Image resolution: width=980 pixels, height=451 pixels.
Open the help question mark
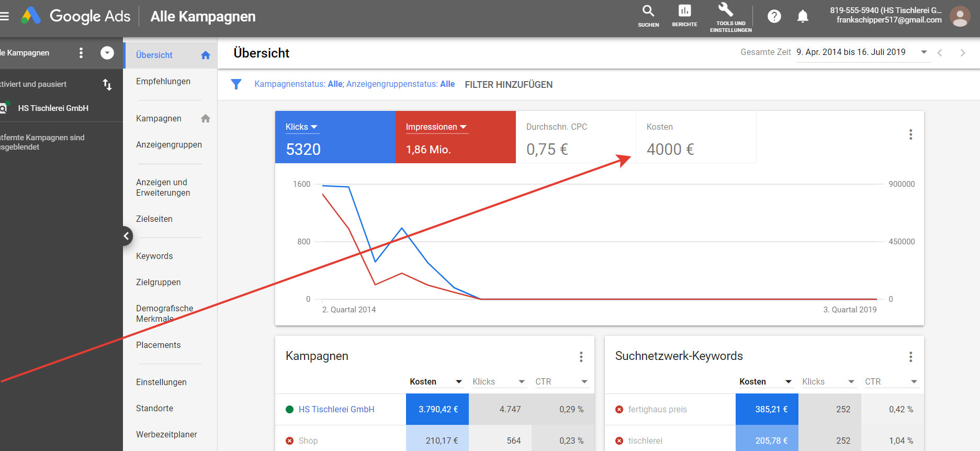(774, 16)
